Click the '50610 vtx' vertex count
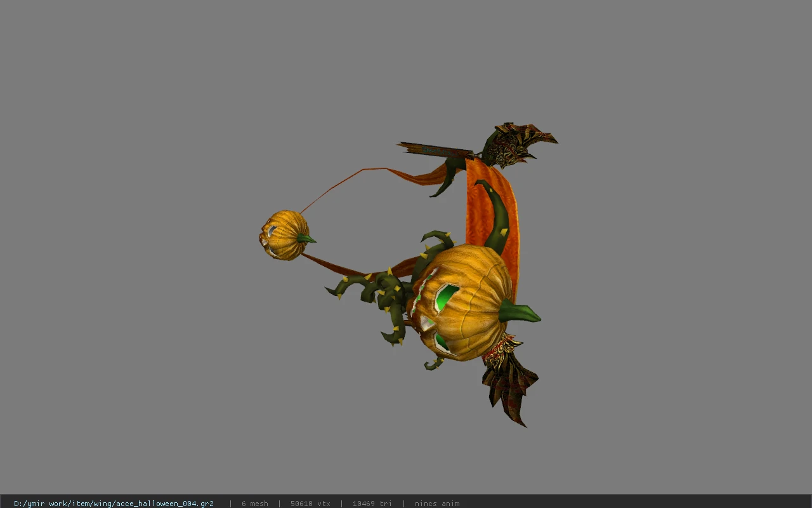The image size is (812, 508). (x=310, y=504)
